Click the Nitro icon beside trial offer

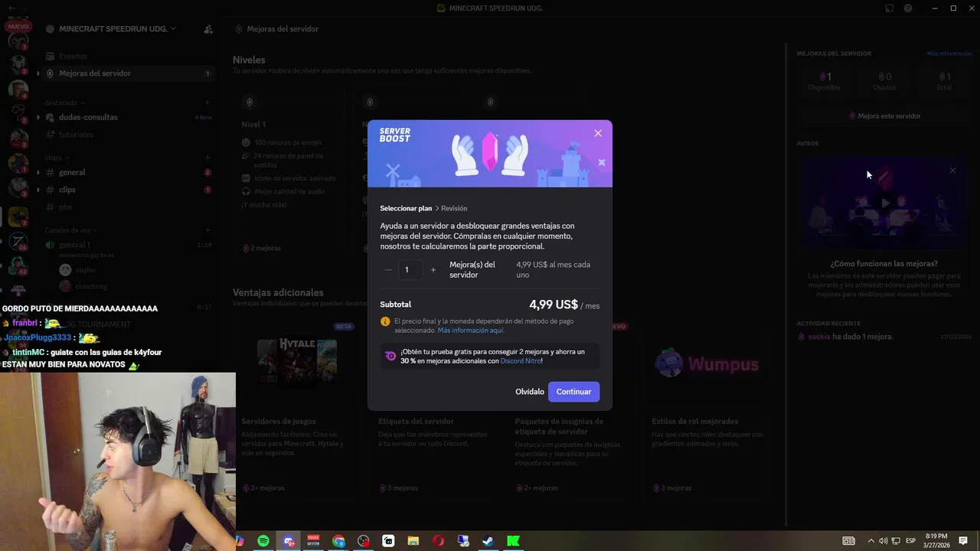(x=390, y=357)
